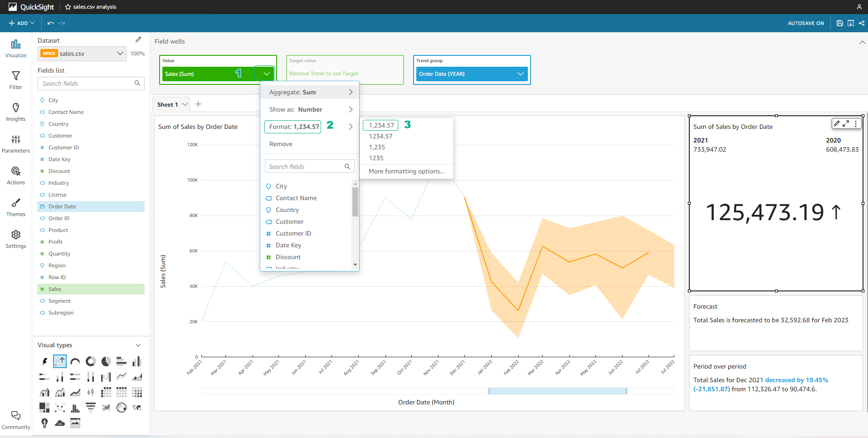
Task: Select the pie chart visual type
Action: click(106, 361)
